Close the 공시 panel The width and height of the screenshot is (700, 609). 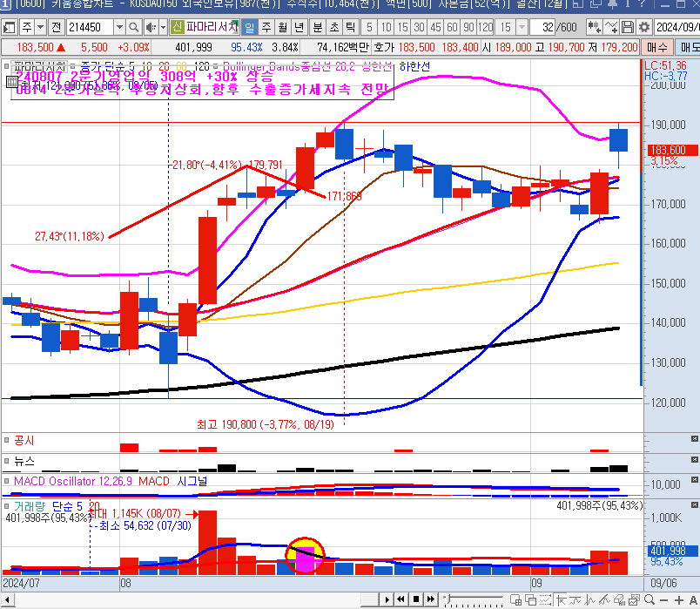[x=695, y=439]
